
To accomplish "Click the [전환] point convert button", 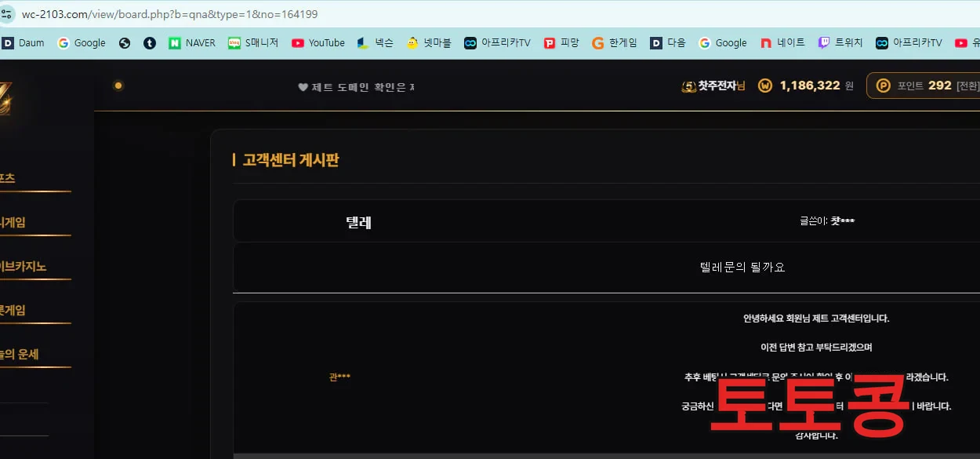I will [x=967, y=86].
